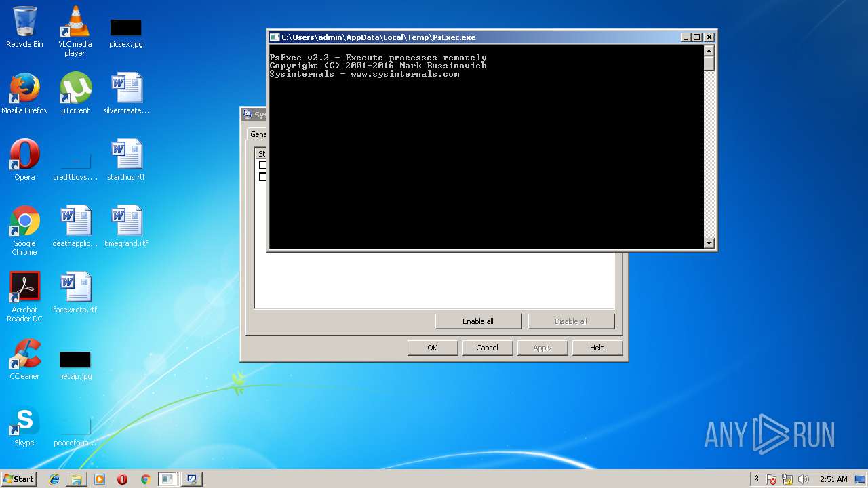
Task: Tick the first startup item checkbox
Action: tap(263, 165)
